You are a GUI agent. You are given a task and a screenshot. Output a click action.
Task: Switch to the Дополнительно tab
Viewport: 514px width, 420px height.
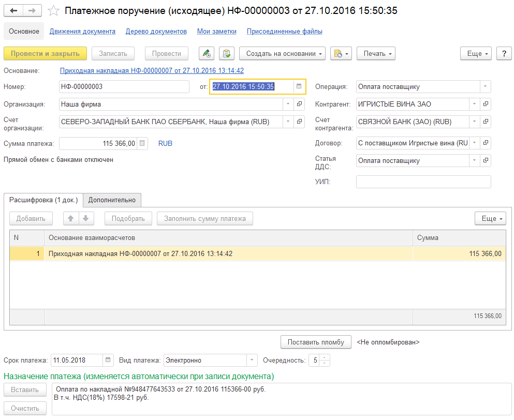click(112, 200)
